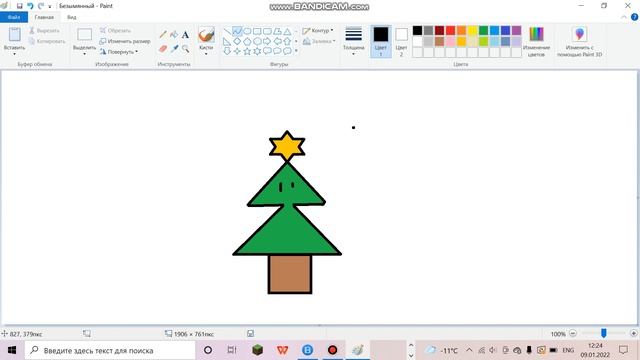
Task: Switch to the View (Вид) tab
Action: coord(71,17)
